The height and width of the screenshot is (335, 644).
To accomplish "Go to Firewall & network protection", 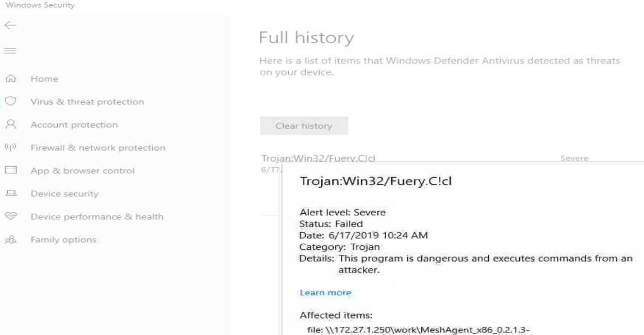I will pyautogui.click(x=98, y=148).
